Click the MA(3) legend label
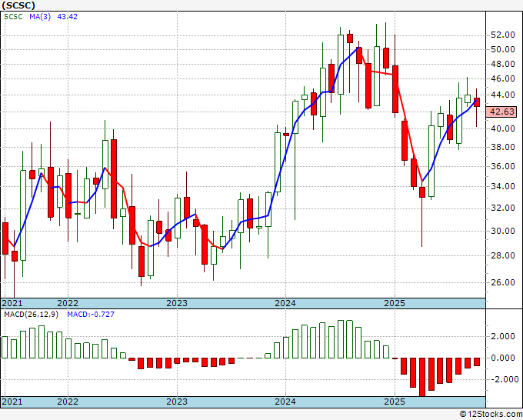This screenshot has height=420, width=523. [x=40, y=16]
